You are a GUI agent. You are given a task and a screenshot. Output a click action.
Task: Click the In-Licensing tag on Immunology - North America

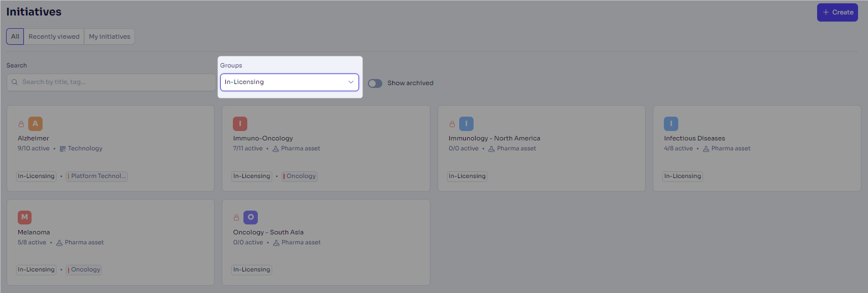(467, 176)
